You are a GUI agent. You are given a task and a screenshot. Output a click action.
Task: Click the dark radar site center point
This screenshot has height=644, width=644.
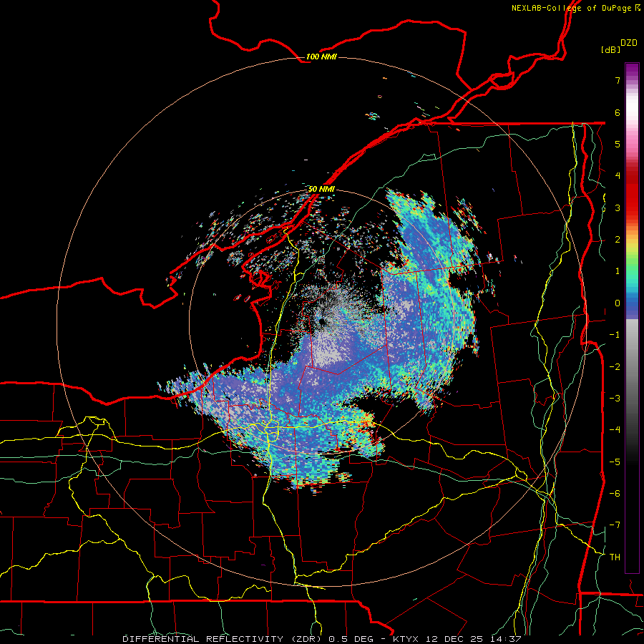321,321
